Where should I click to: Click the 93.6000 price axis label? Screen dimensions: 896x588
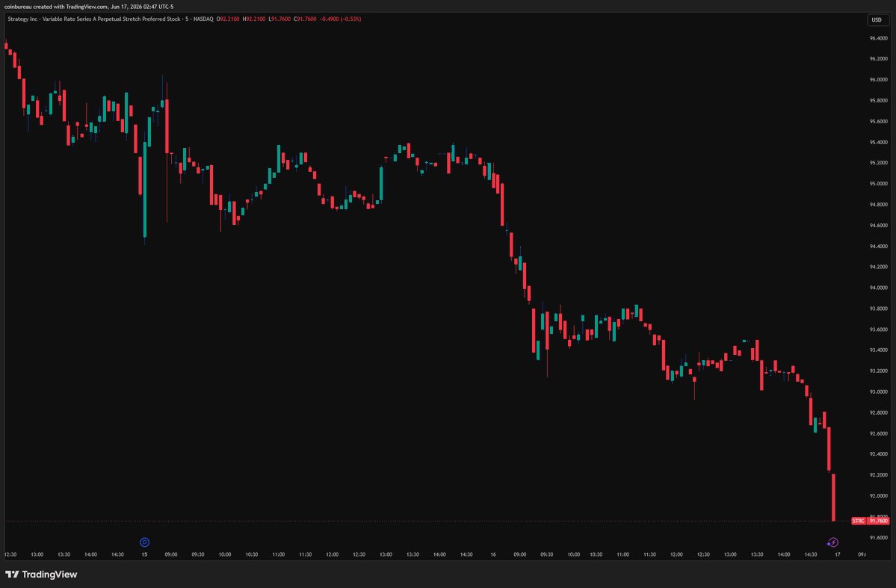(x=878, y=329)
